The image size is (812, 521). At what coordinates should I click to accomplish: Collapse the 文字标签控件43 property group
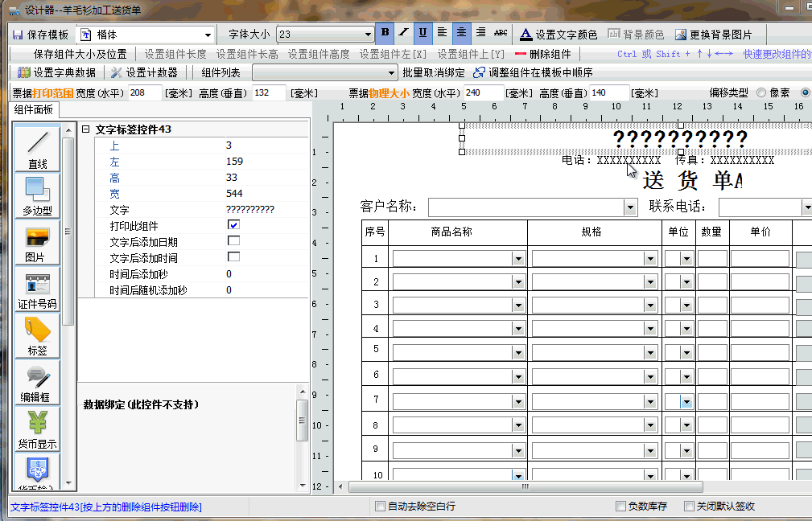click(85, 129)
